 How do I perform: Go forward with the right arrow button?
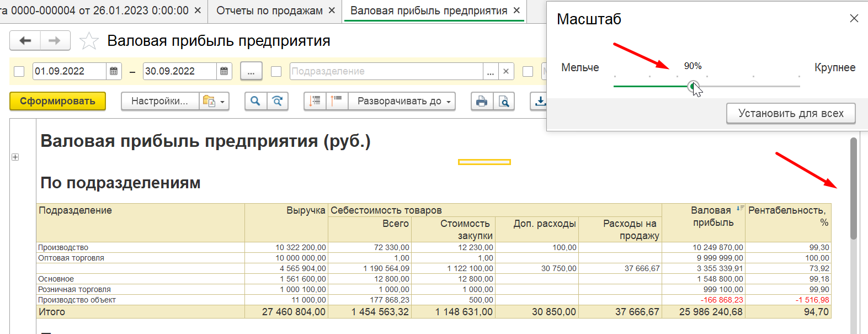point(55,40)
